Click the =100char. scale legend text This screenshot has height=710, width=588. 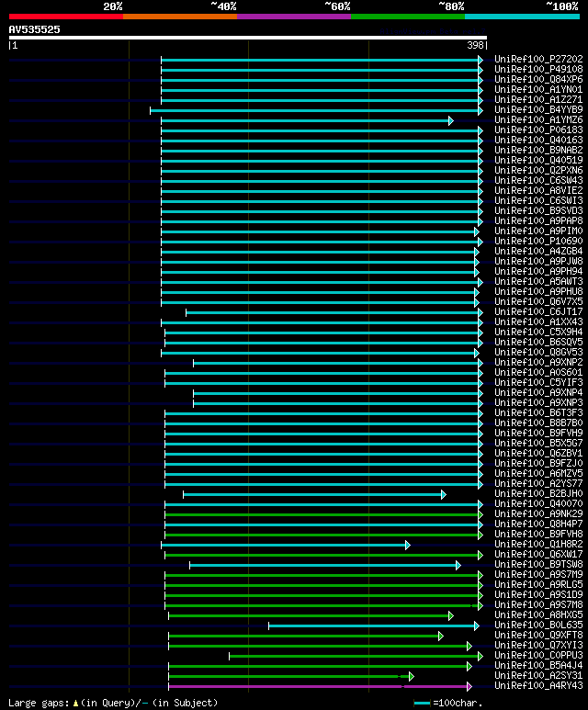(458, 704)
